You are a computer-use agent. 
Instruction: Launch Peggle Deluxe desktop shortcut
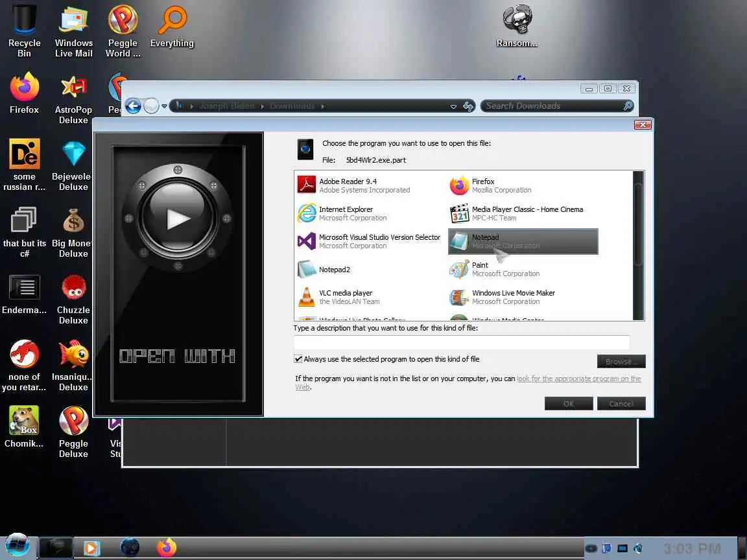click(73, 432)
